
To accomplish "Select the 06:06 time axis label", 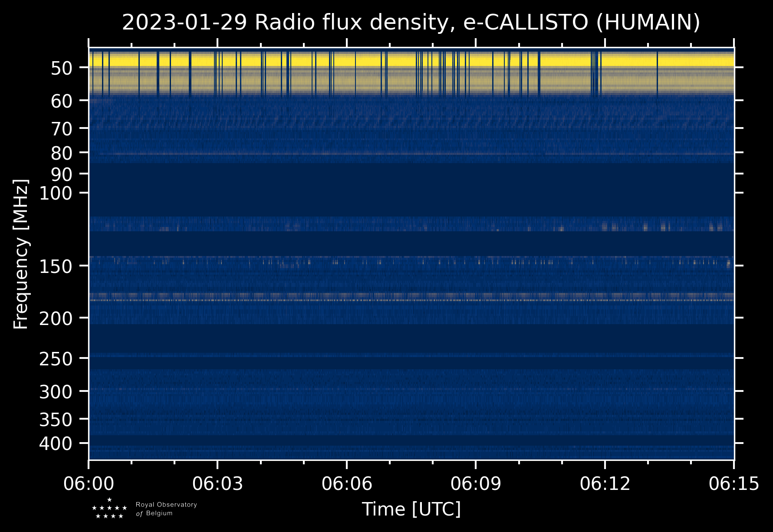I will [346, 483].
